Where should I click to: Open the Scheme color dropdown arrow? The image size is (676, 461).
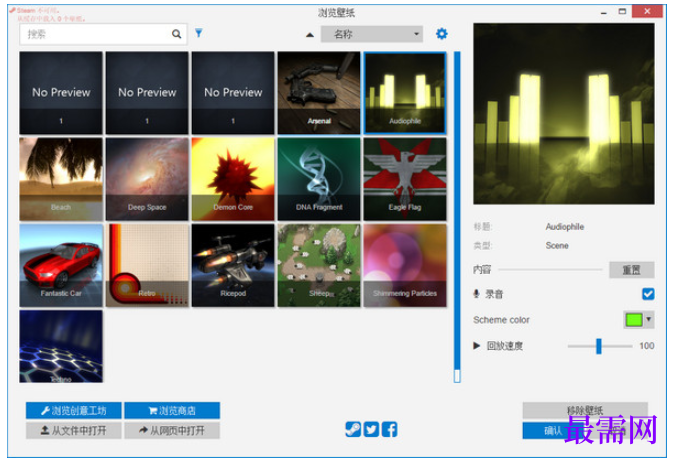click(649, 320)
